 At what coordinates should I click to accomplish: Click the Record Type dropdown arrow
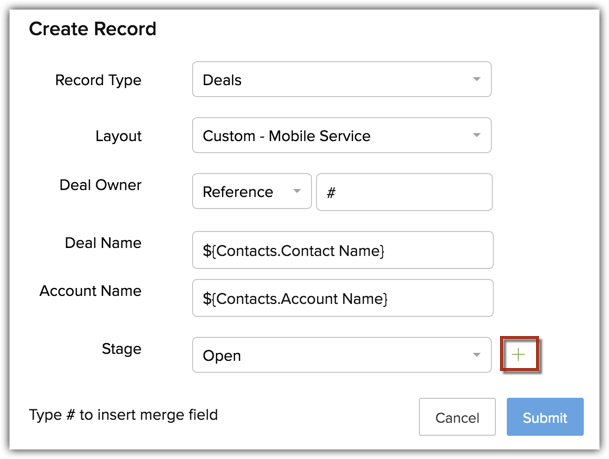coord(474,80)
